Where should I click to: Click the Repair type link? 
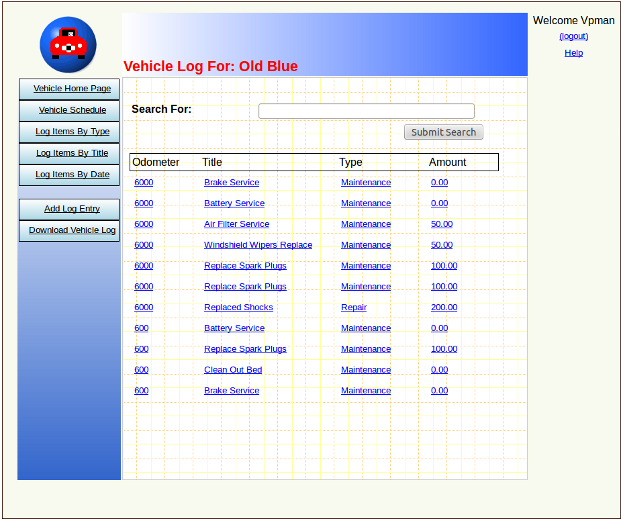(x=354, y=308)
